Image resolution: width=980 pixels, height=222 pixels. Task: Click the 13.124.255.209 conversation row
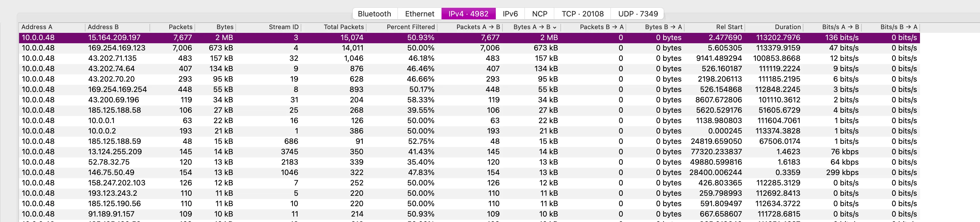(115, 152)
